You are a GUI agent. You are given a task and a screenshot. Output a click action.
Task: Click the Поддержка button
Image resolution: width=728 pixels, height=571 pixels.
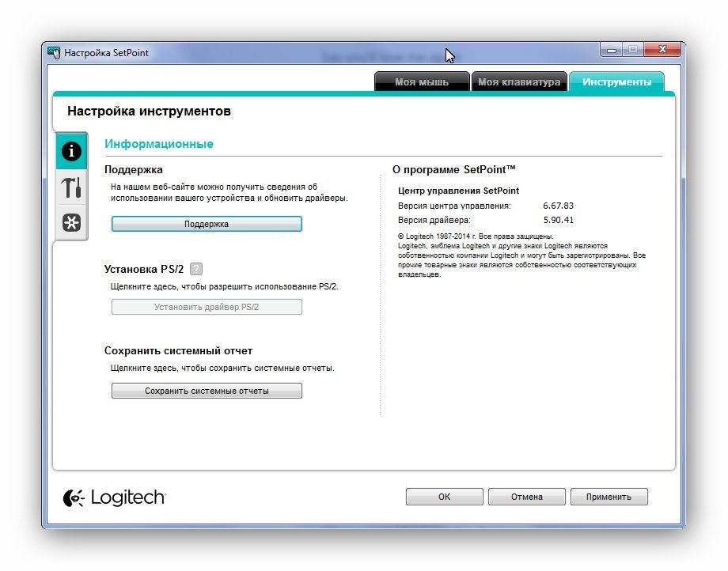[207, 224]
